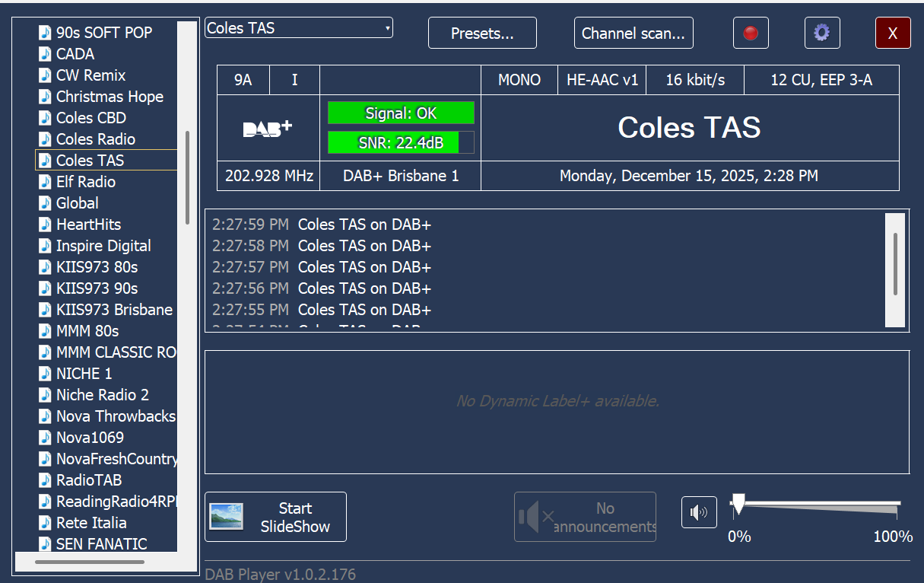Click the music note icon beside RadioTAB

click(x=46, y=480)
